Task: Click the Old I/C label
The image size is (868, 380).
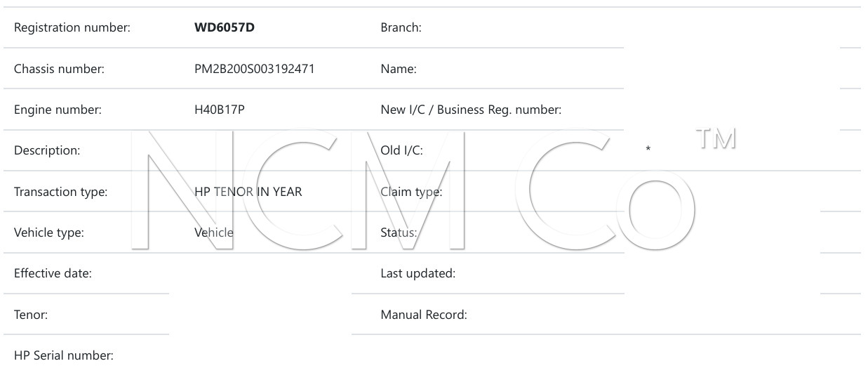Action: (401, 150)
